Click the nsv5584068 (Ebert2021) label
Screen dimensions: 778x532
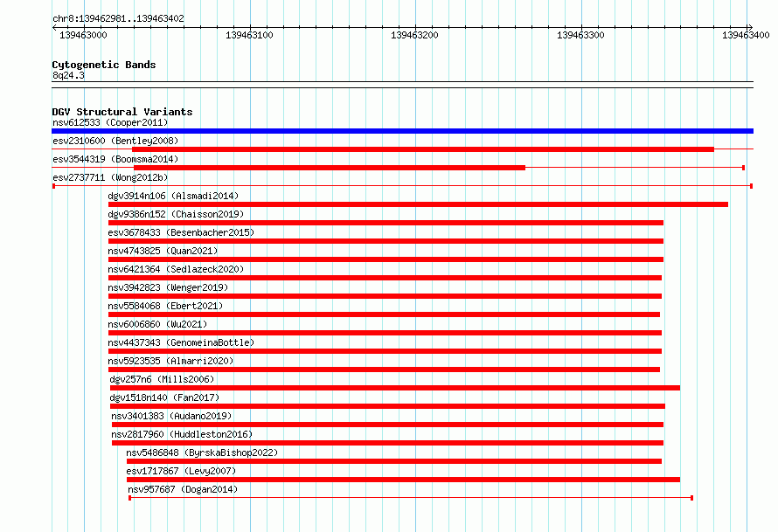tap(165, 306)
